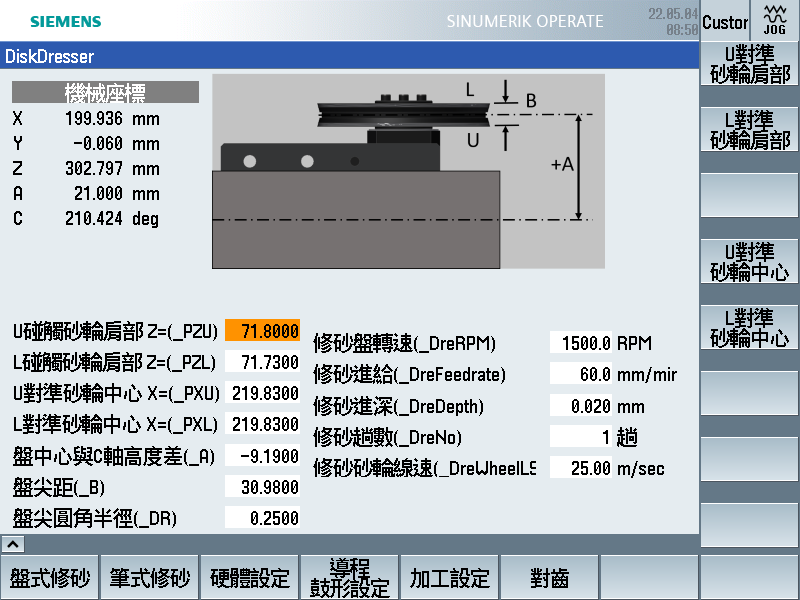Screen dimensions: 800x600
Task: Click the Z coordinate value 302.797
Action: pyautogui.click(x=94, y=168)
